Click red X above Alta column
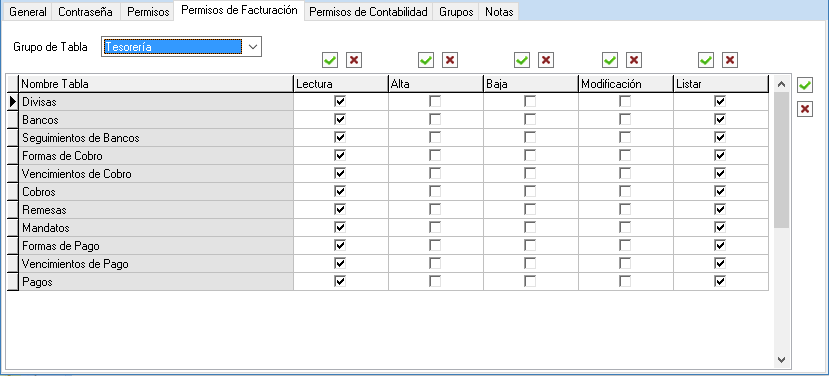 pyautogui.click(x=450, y=61)
